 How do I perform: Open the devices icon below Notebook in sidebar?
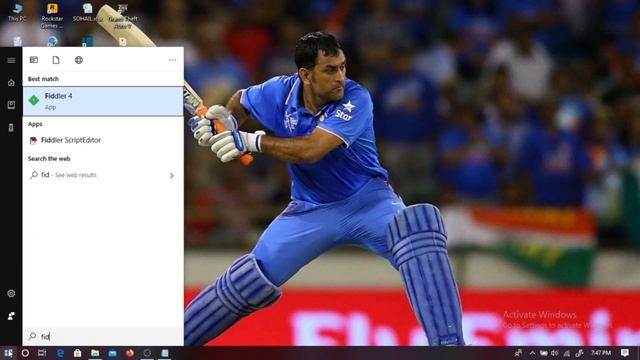click(11, 128)
